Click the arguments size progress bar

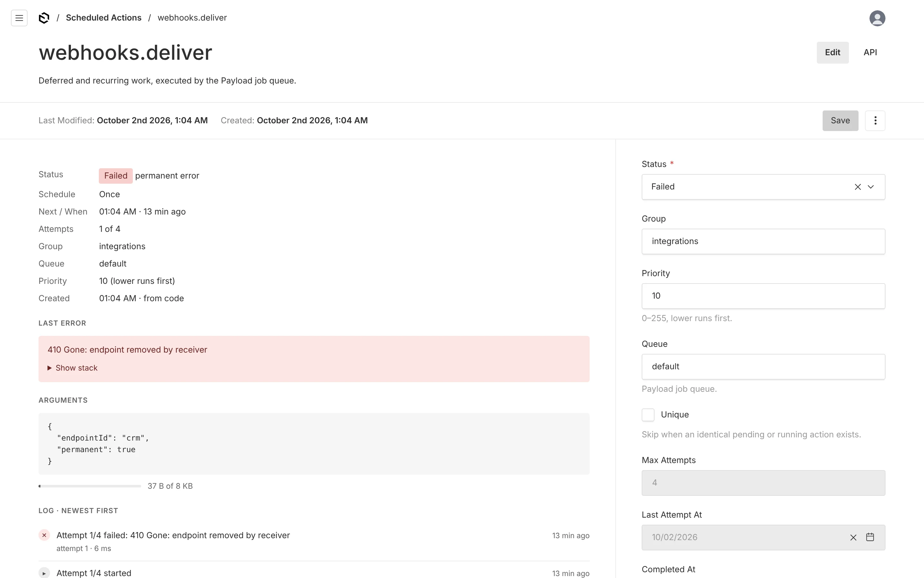click(90, 486)
